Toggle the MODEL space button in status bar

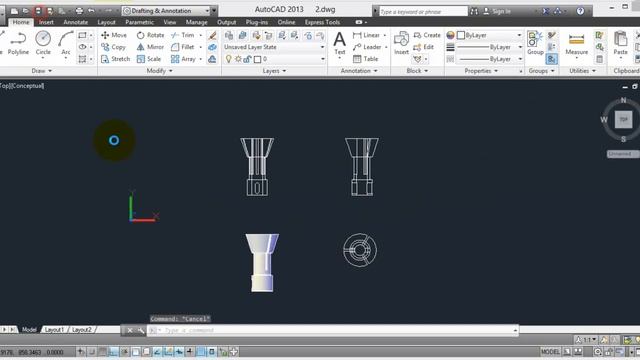pos(550,351)
